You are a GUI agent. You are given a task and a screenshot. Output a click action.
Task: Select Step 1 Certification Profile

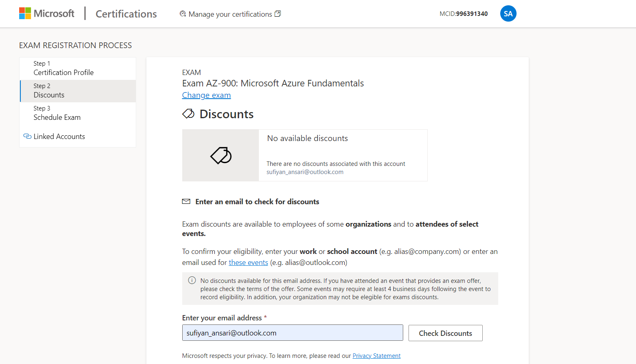pos(63,68)
